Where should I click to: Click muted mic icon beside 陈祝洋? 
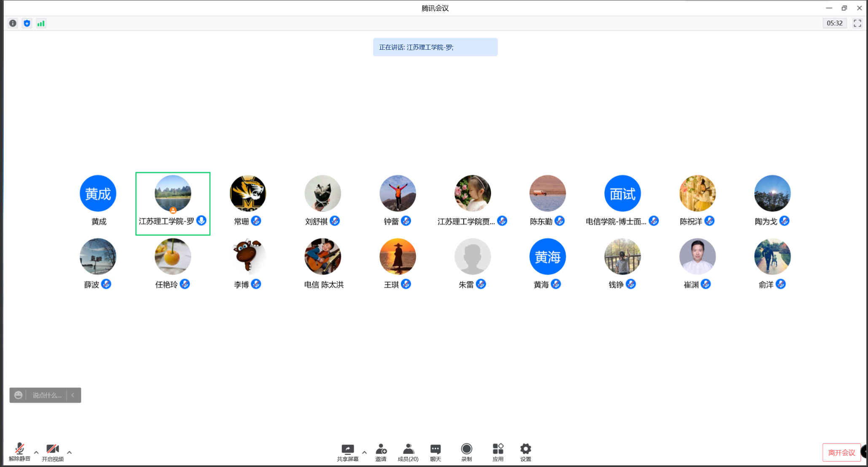pos(709,221)
